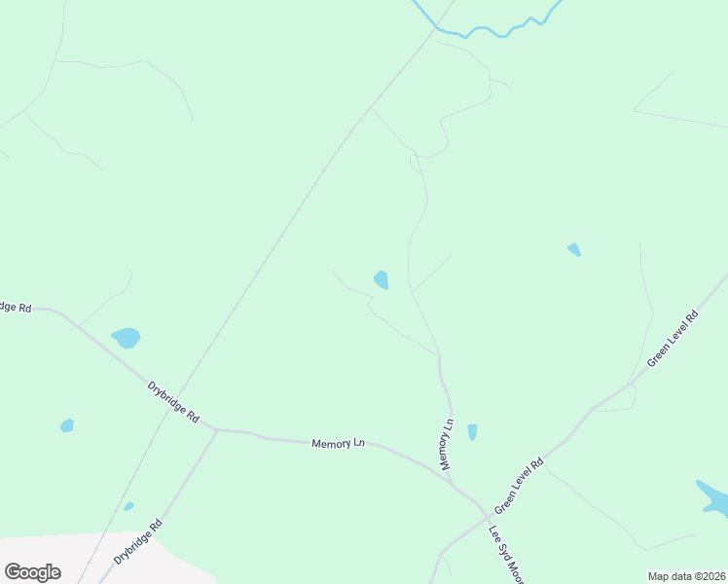
Task: Click the small pond in the upper right area
Action: pos(574,249)
